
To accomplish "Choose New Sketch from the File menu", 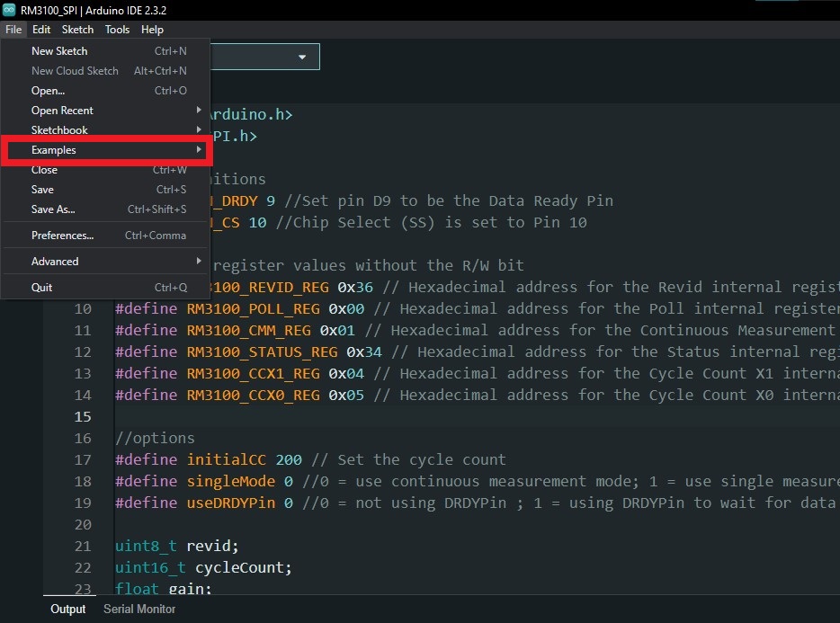I will (x=105, y=51).
